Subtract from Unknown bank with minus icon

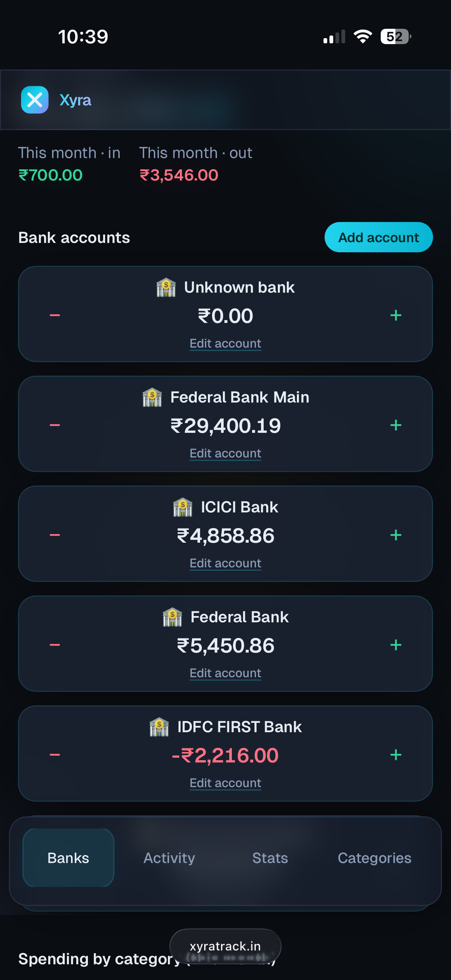(55, 315)
